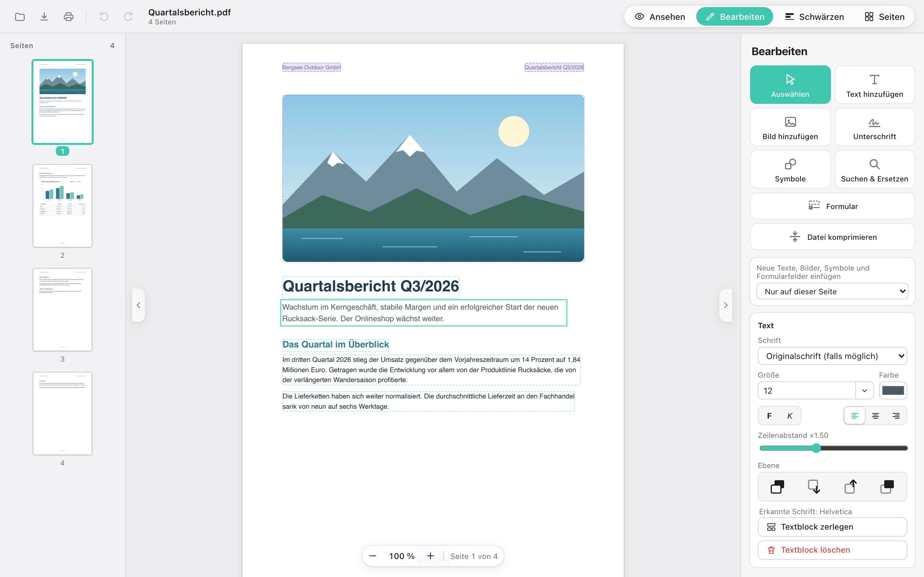
Task: Set text alignment to centered
Action: click(x=875, y=415)
